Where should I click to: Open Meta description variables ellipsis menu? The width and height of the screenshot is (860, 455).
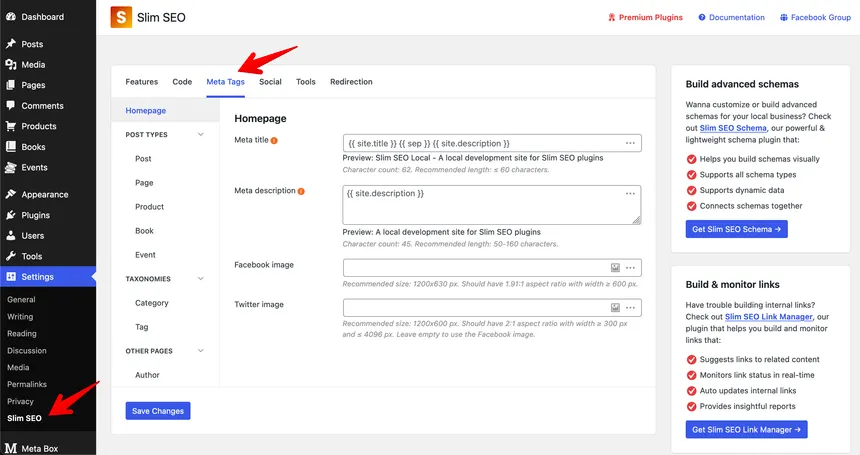click(630, 193)
